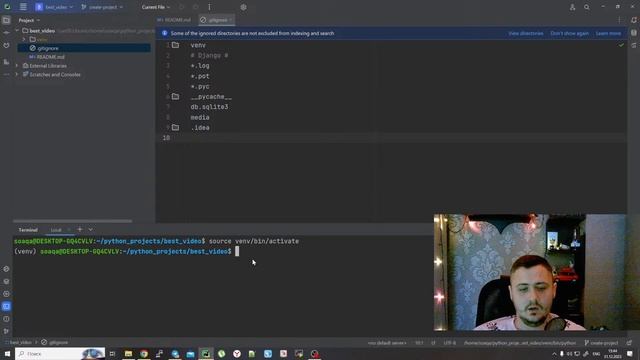Open the Notifications bell icon
Viewport: 640px width, 360px height.
[634, 20]
